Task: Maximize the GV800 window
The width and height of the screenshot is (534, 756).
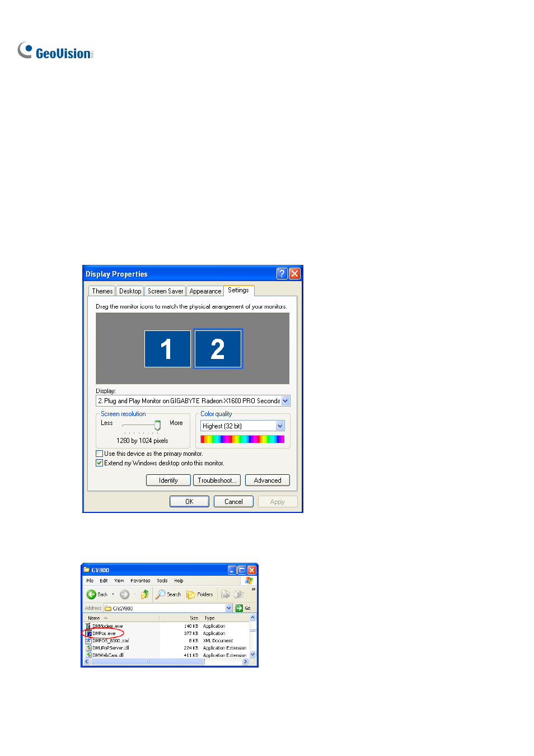Action: (242, 570)
